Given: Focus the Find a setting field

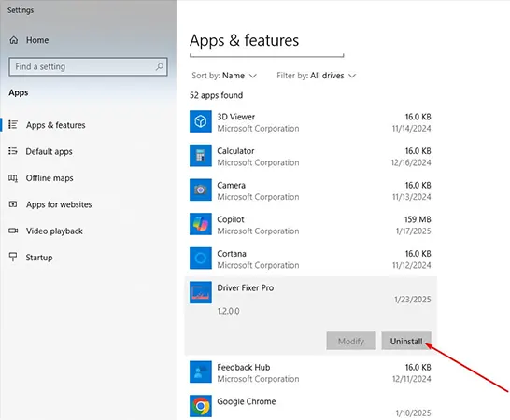Looking at the screenshot, I should [88, 67].
